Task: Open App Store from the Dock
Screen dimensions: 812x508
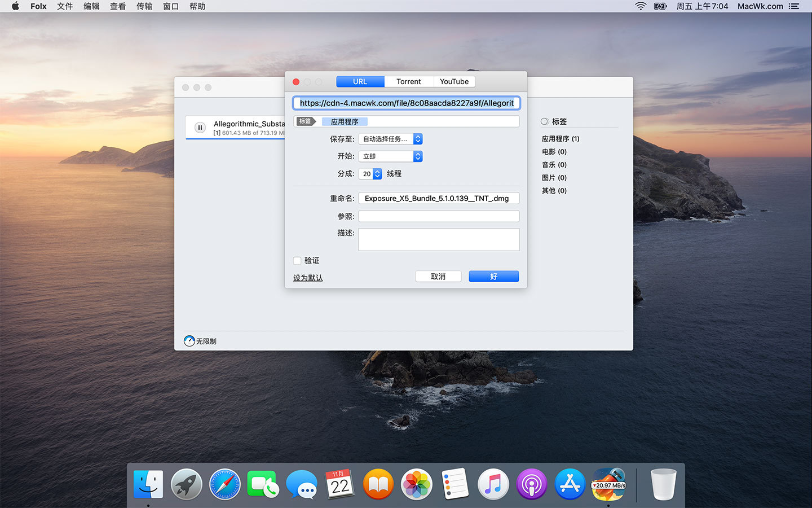Action: pyautogui.click(x=570, y=484)
